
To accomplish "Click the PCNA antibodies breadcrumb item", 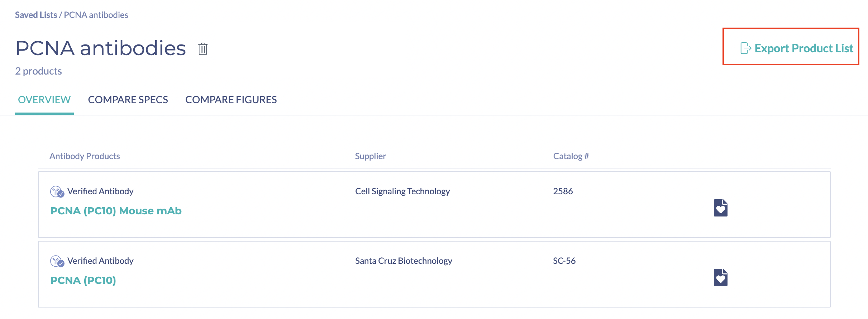I will (x=96, y=15).
